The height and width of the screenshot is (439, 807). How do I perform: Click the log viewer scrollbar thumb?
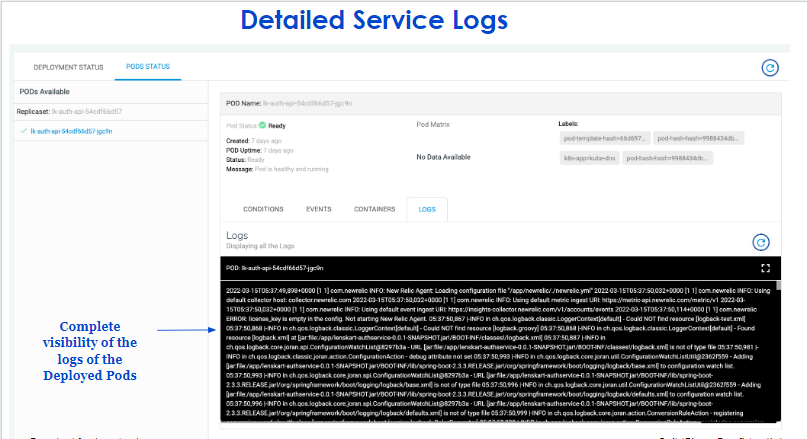(778, 286)
